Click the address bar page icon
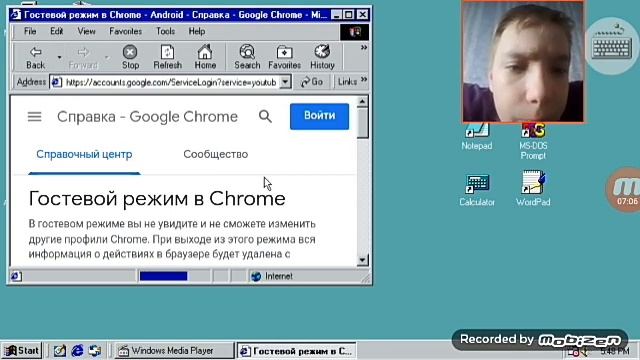640x360 pixels. tap(56, 82)
